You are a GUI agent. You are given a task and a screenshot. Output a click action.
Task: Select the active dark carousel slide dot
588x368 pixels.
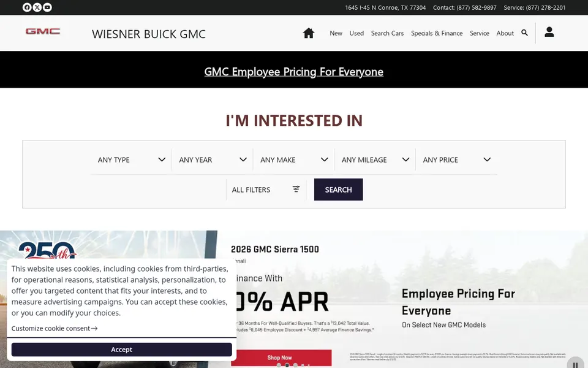287,365
